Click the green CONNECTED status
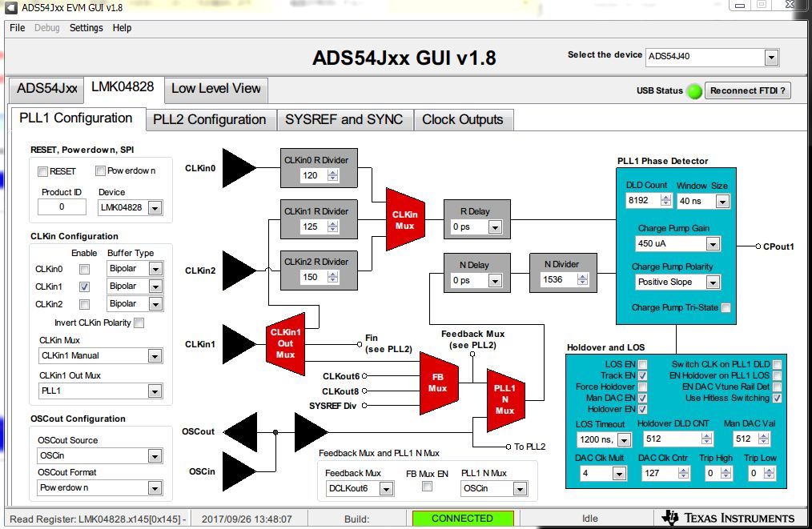The width and height of the screenshot is (812, 529). point(462,518)
